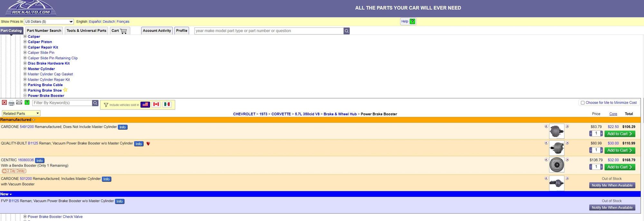
Task: Click the main search magnifier icon
Action: [x=347, y=31]
